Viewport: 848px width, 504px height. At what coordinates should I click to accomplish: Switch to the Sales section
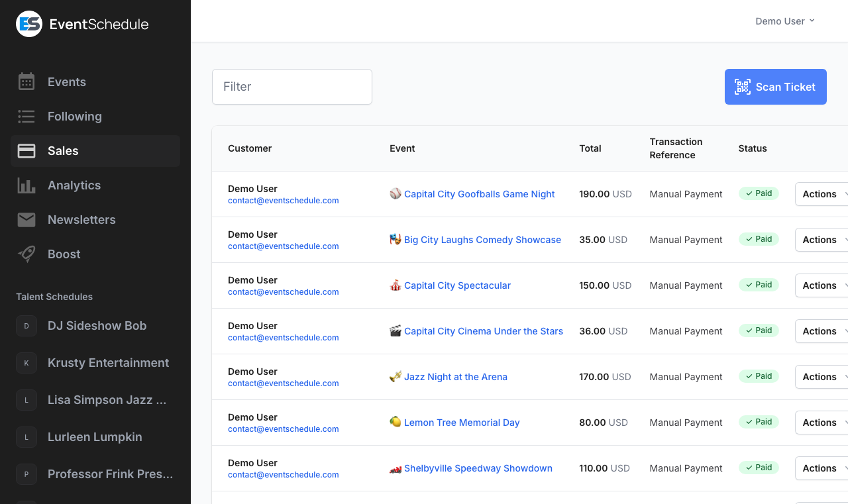[63, 150]
